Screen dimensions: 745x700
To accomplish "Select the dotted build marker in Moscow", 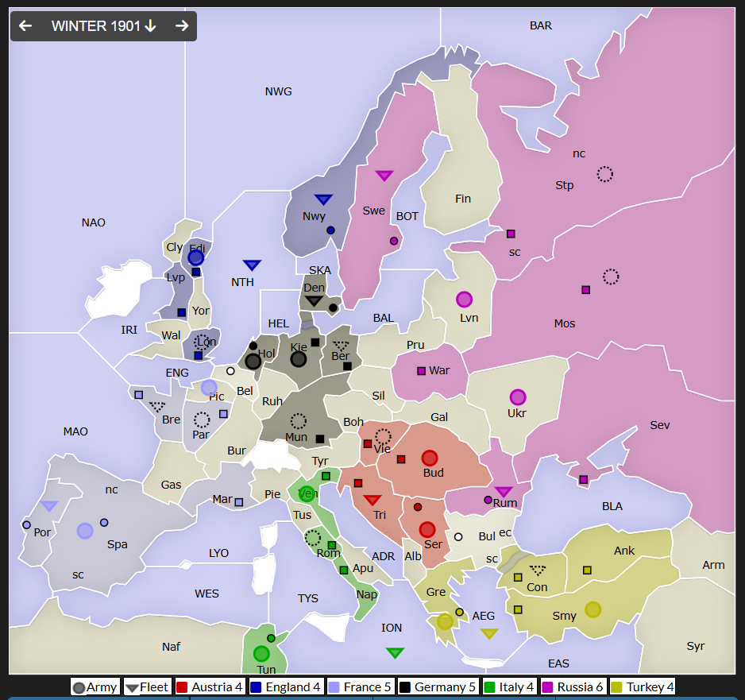I will pos(610,277).
